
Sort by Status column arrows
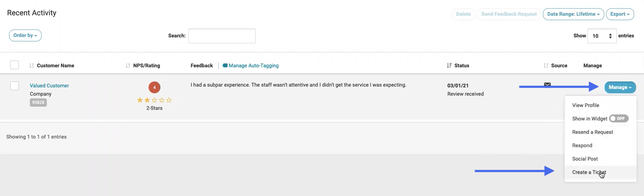[449, 65]
